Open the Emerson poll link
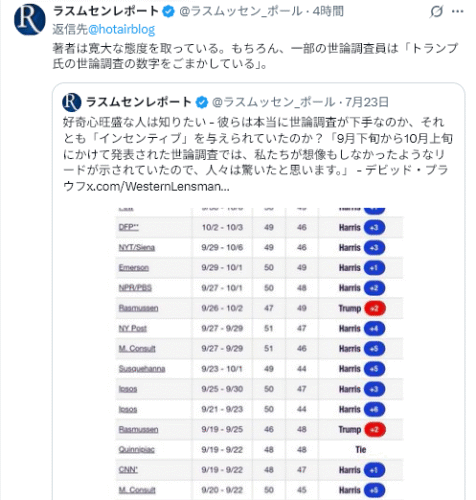Viewport: 476px width, 500px height. pyautogui.click(x=134, y=268)
